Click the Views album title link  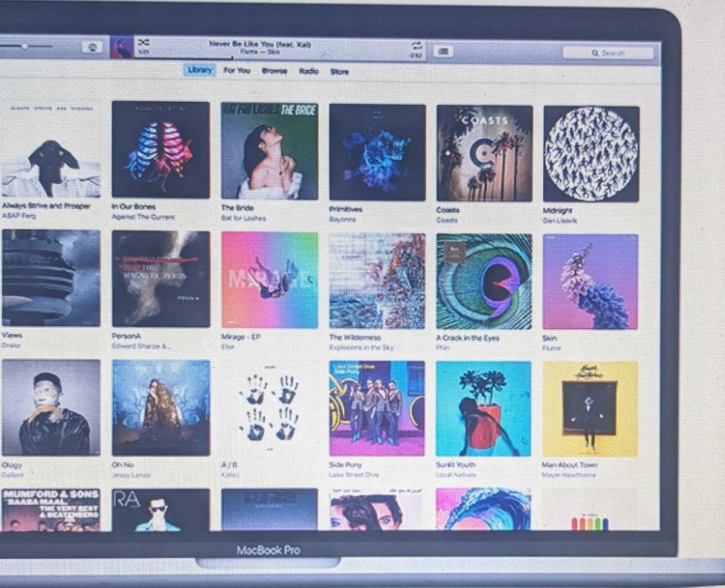point(12,335)
